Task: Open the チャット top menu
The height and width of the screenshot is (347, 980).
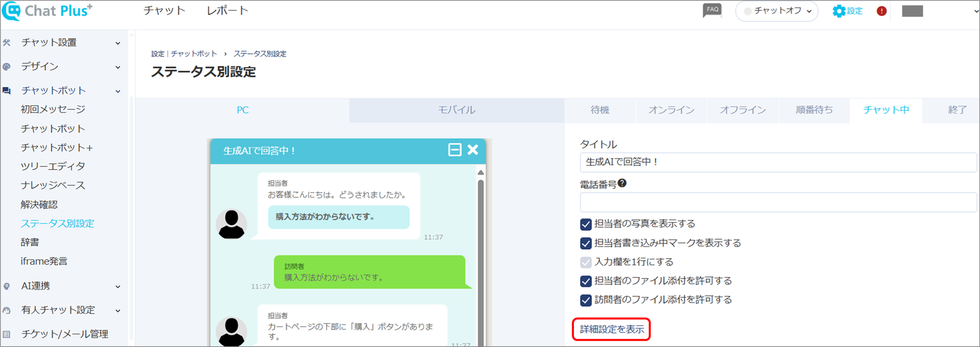Action: coord(164,10)
